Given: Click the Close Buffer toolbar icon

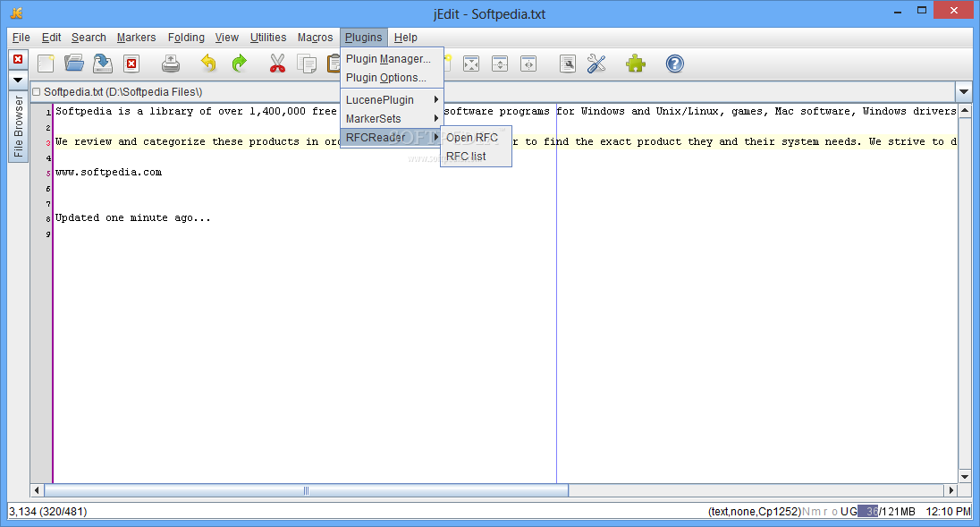Looking at the screenshot, I should click(131, 64).
